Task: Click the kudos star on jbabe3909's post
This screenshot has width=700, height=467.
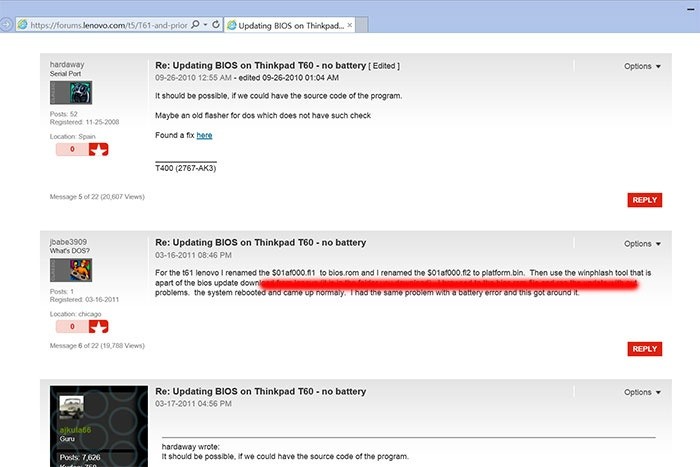Action: 99,326
